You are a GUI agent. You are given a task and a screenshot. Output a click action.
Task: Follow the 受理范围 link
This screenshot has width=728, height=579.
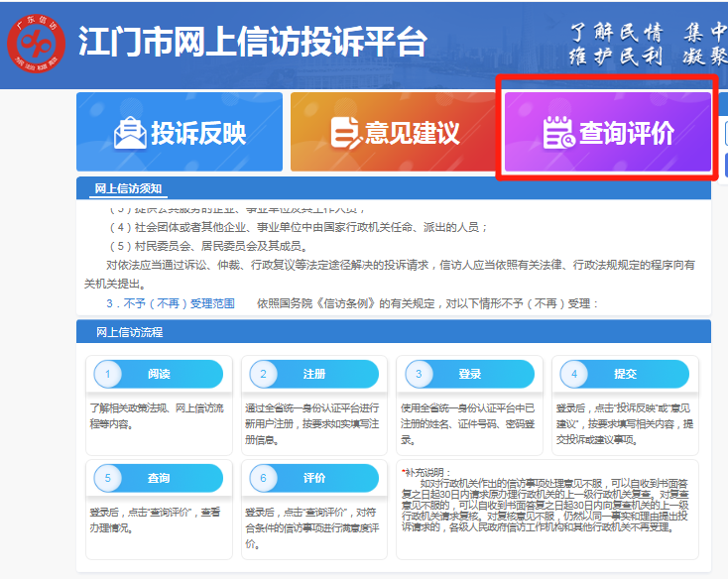pos(211,303)
